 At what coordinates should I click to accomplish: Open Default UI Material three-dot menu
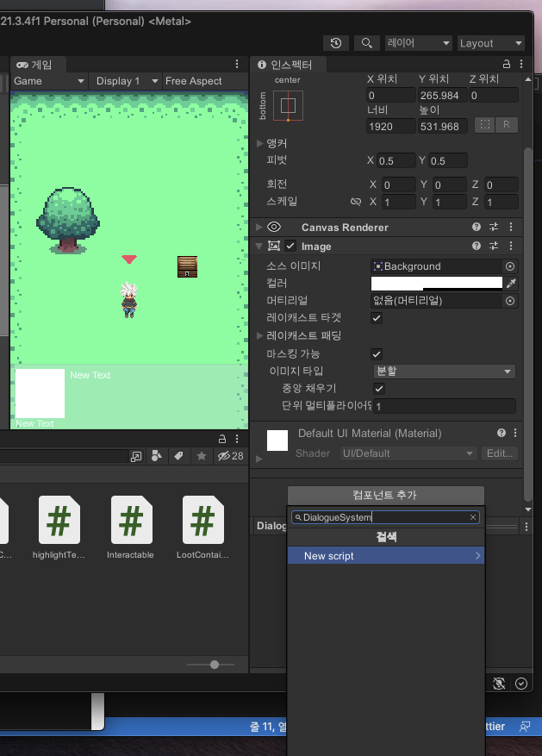coord(515,433)
